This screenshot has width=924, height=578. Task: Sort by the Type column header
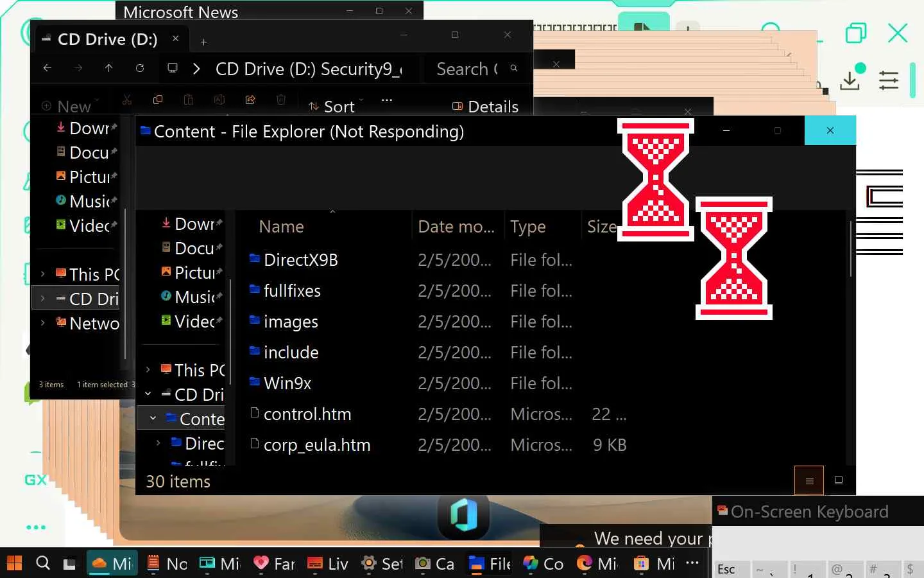click(x=528, y=227)
